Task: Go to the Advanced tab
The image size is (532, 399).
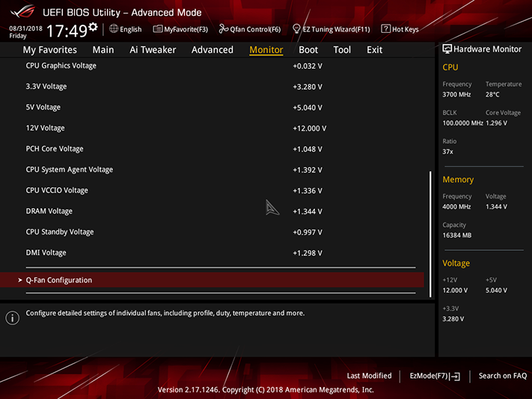Action: [x=213, y=49]
